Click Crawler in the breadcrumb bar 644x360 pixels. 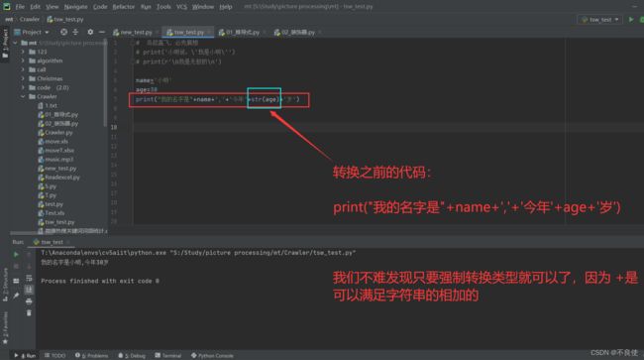coord(30,19)
